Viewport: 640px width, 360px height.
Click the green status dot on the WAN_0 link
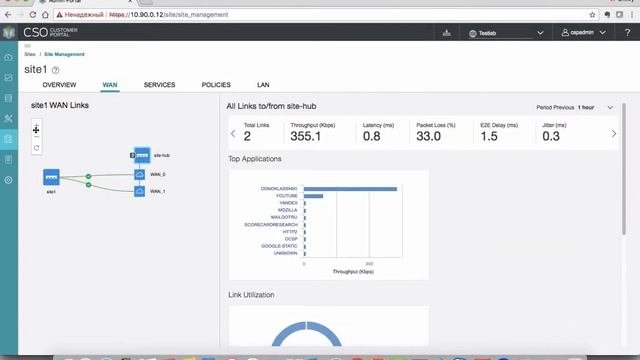pos(88,176)
